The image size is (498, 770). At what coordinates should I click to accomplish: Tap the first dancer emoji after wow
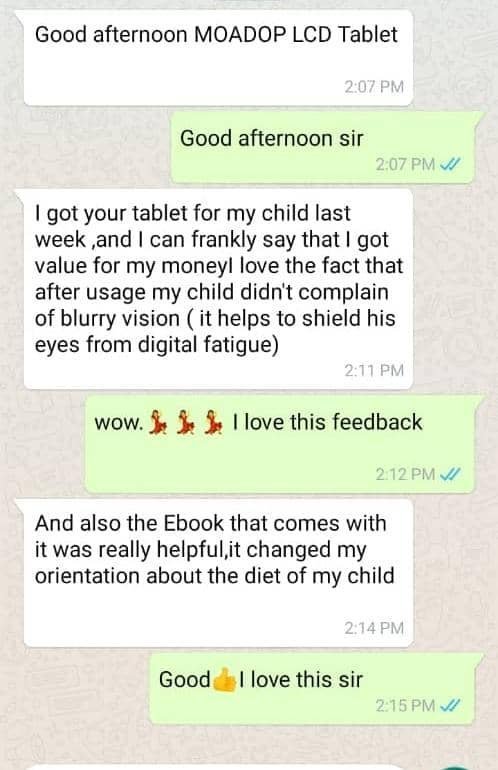158,423
